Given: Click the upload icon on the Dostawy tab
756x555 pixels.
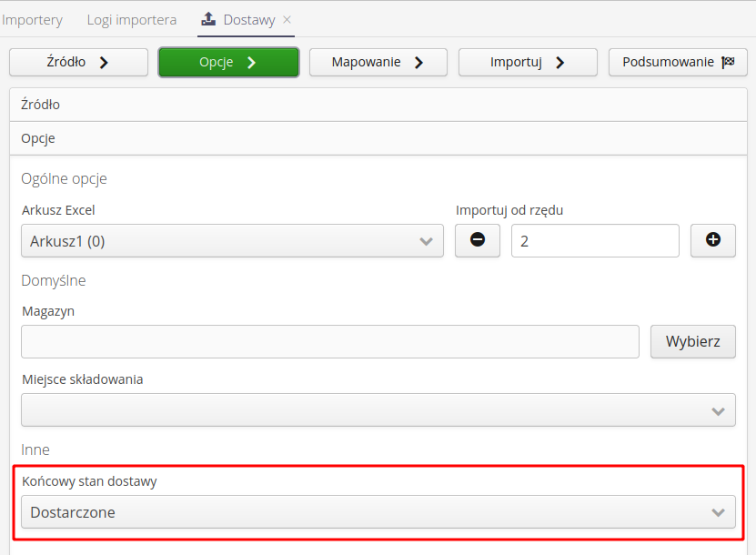Looking at the screenshot, I should (x=208, y=19).
